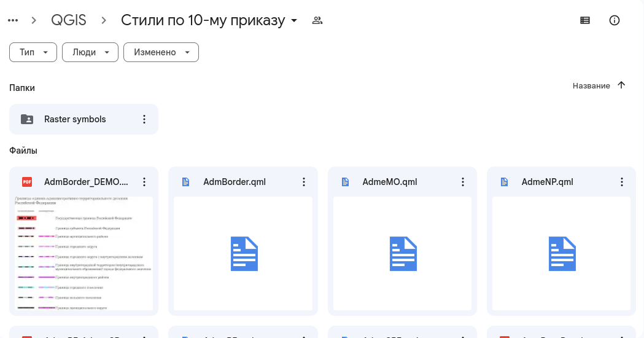
Task: Show hidden breadcrumb folders via ellipsis
Action: click(x=13, y=20)
